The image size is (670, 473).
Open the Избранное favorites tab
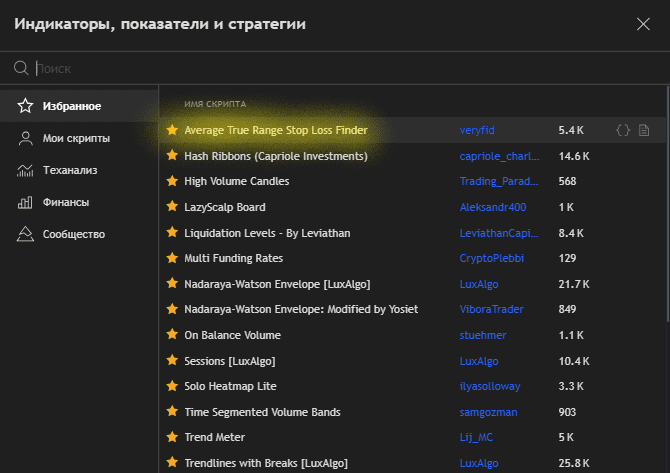pos(71,106)
